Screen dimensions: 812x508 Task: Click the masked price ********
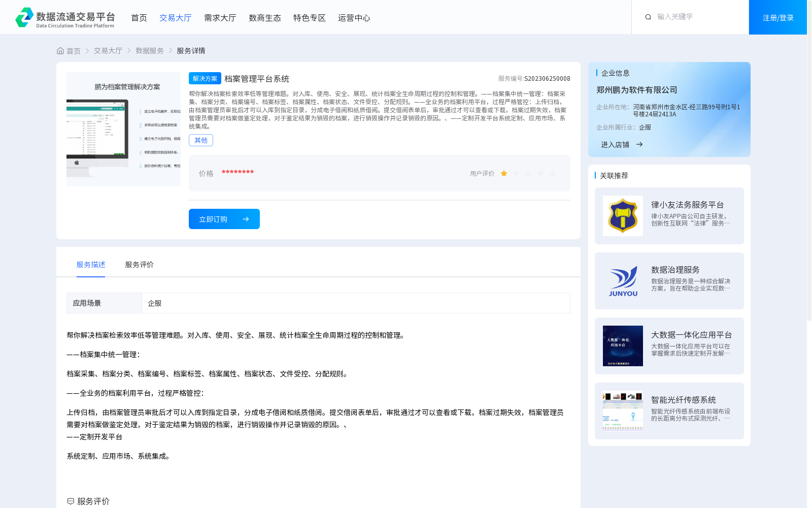pyautogui.click(x=238, y=172)
